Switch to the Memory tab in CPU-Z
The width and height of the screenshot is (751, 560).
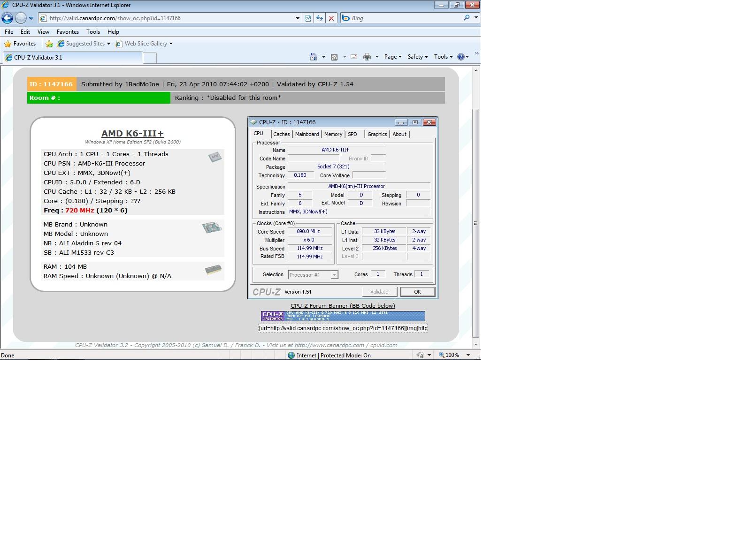click(333, 134)
